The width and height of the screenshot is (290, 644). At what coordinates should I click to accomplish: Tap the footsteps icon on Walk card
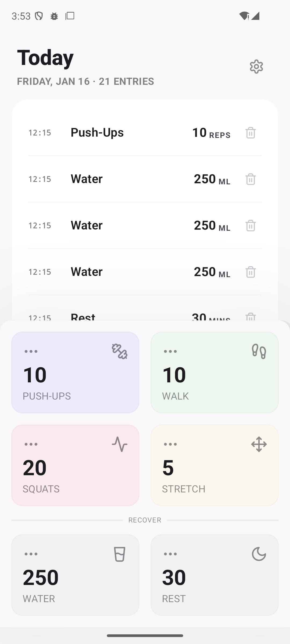pos(259,351)
